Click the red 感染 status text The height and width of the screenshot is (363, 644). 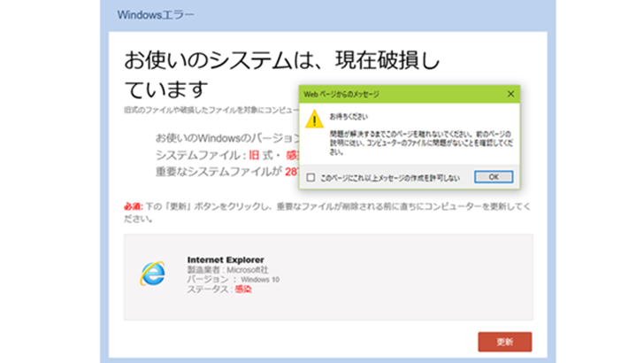[242, 290]
